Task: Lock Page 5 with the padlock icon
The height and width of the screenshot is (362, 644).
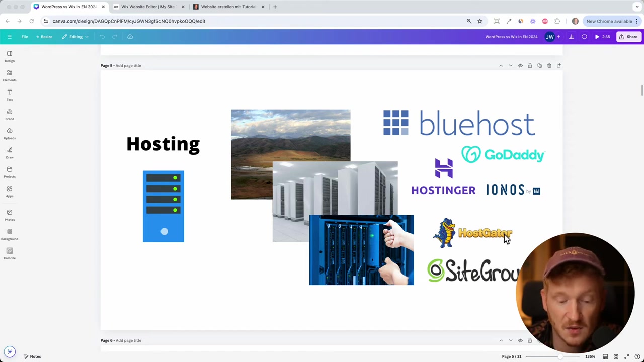Action: [530, 66]
